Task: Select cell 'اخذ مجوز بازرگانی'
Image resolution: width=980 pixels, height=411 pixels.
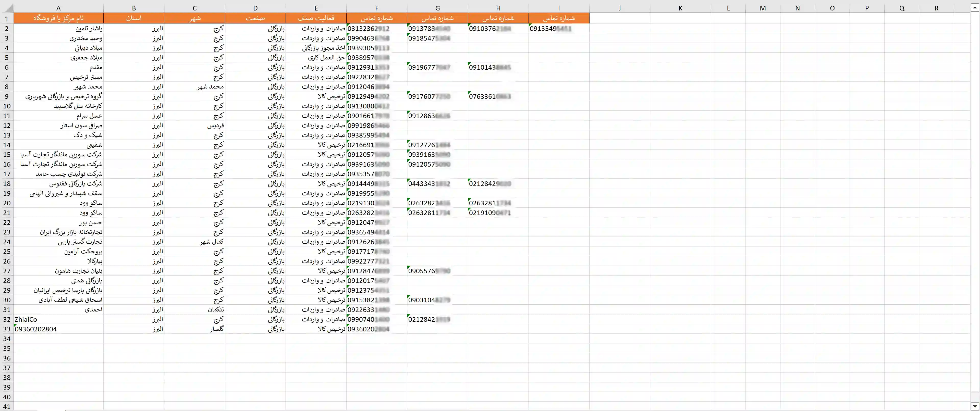Action: 316,48
